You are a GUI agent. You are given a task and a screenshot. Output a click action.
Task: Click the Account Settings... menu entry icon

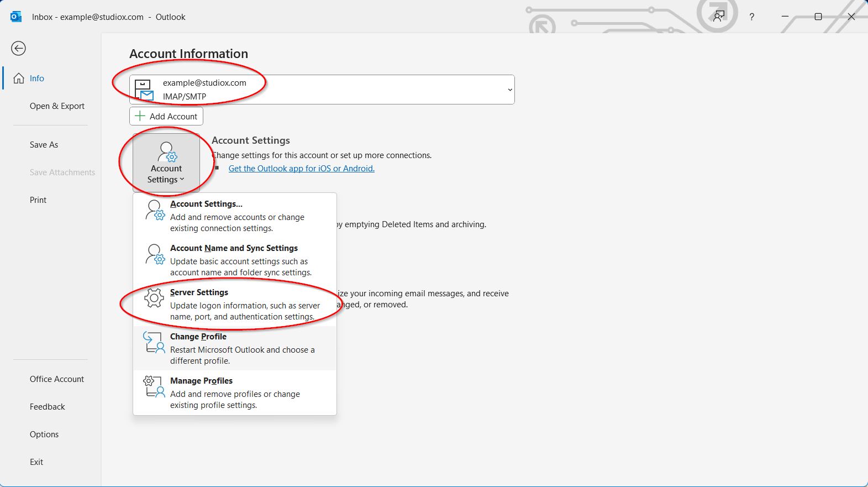click(x=155, y=210)
